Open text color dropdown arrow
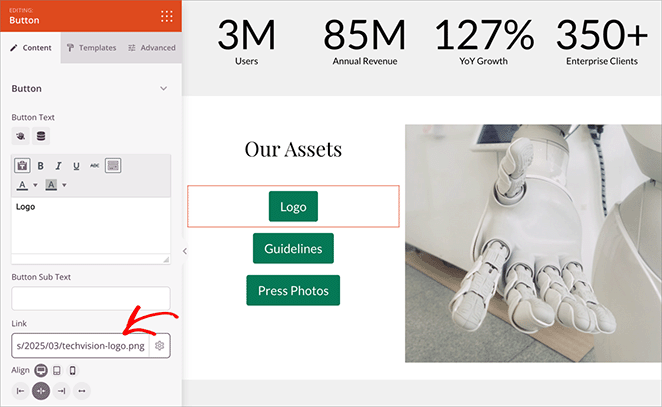662x407 pixels. (36, 185)
